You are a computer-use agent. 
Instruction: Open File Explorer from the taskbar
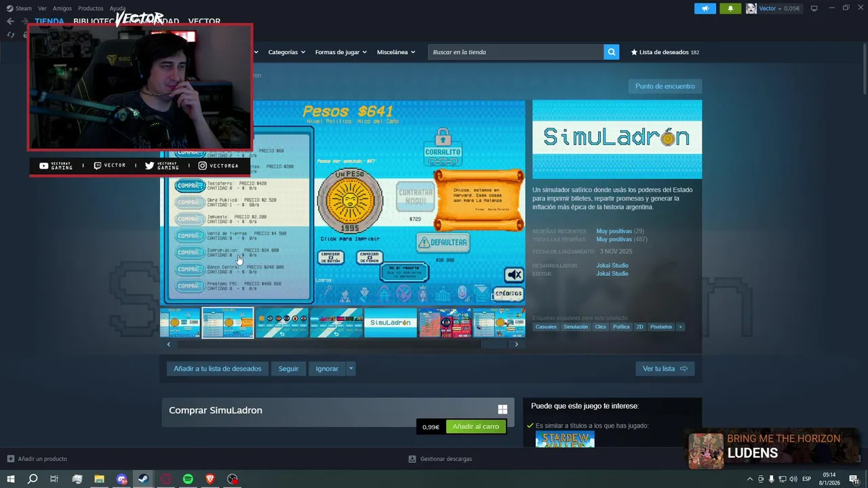click(99, 479)
